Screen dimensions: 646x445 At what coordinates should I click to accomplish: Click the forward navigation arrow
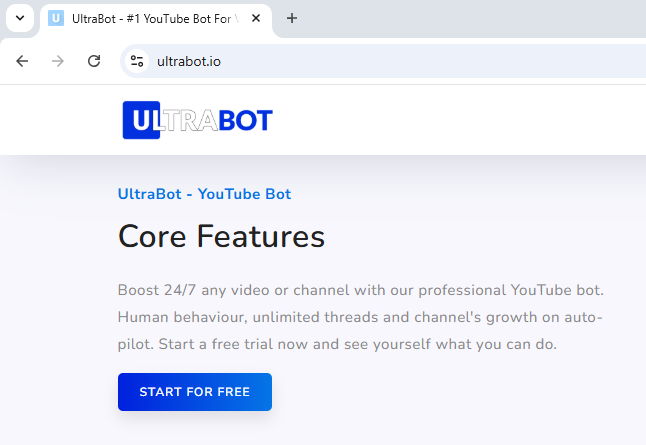pos(58,61)
